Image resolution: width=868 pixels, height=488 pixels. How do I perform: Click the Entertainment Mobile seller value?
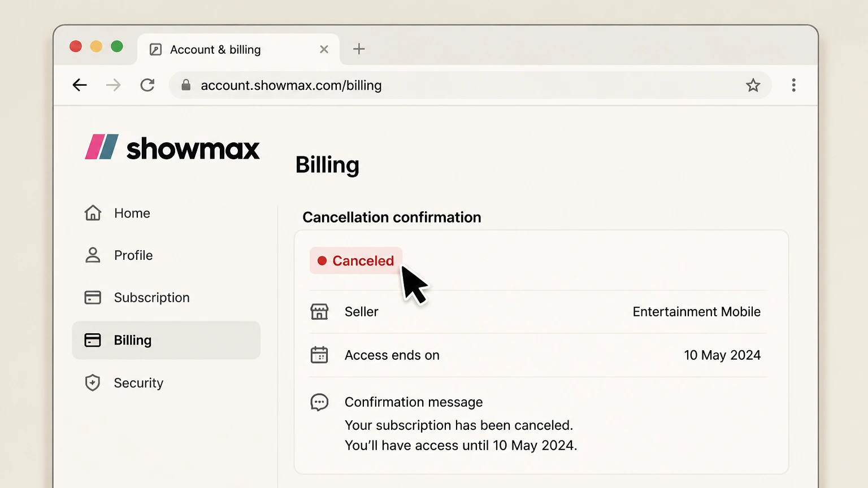pos(696,312)
